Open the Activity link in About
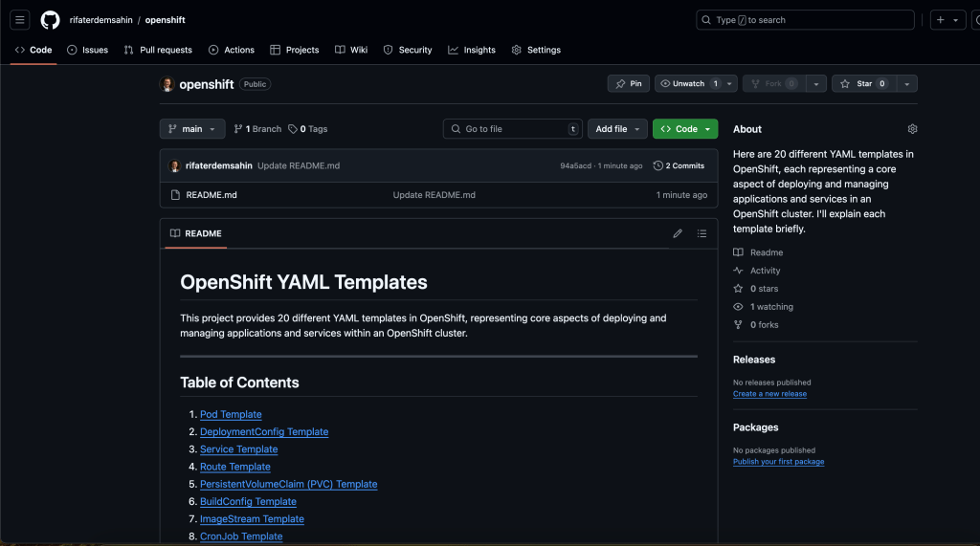The image size is (980, 546). click(757, 271)
